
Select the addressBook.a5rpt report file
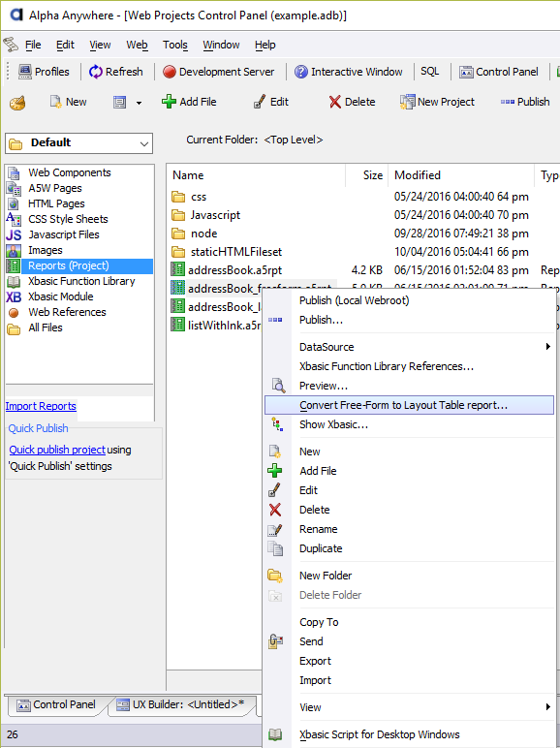(x=234, y=270)
